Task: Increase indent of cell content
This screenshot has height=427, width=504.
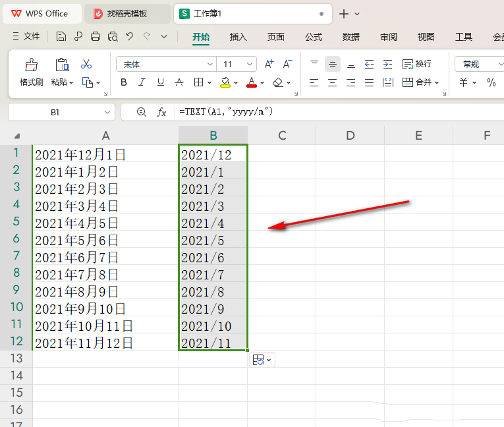Action: [x=388, y=64]
